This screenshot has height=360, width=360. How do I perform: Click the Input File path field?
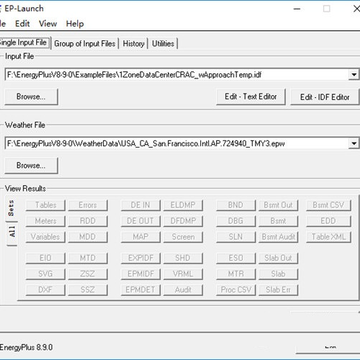(x=177, y=75)
